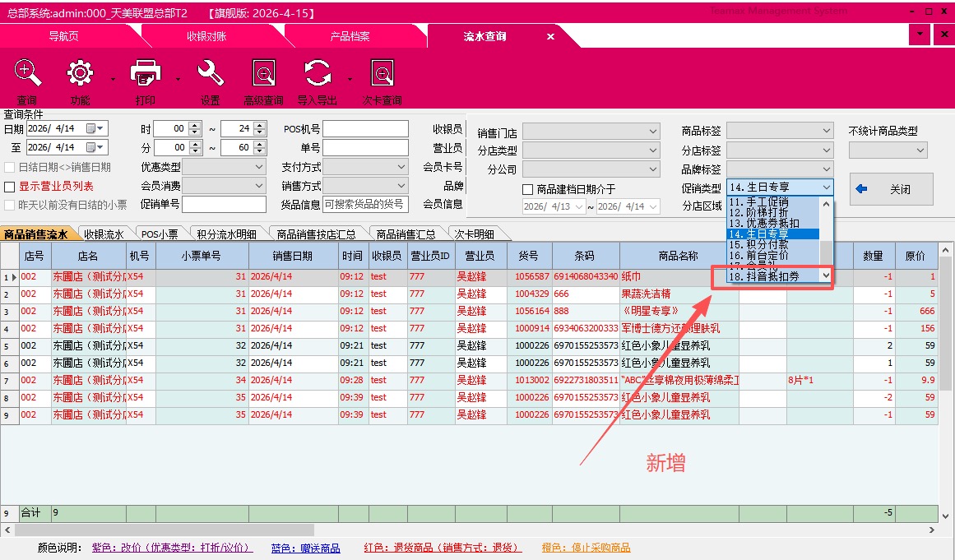Close the 流水查询 tab with X

550,36
